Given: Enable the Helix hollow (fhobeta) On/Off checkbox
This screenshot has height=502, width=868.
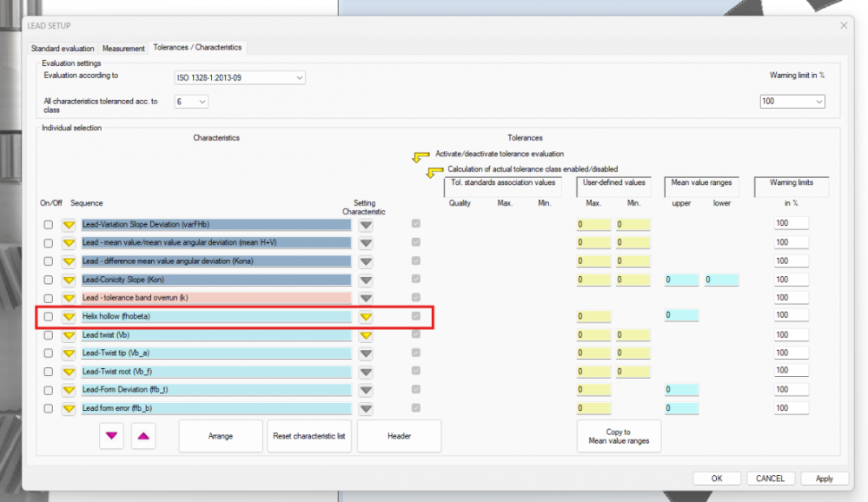Looking at the screenshot, I should point(49,317).
